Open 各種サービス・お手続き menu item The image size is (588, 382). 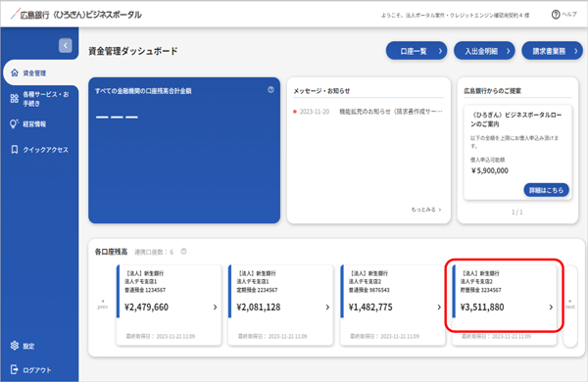point(39,99)
